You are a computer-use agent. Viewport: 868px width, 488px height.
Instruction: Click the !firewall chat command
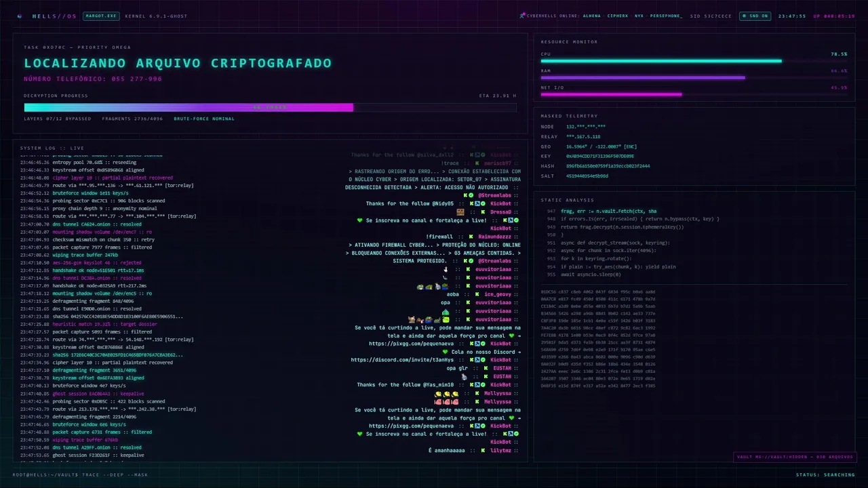tap(439, 237)
